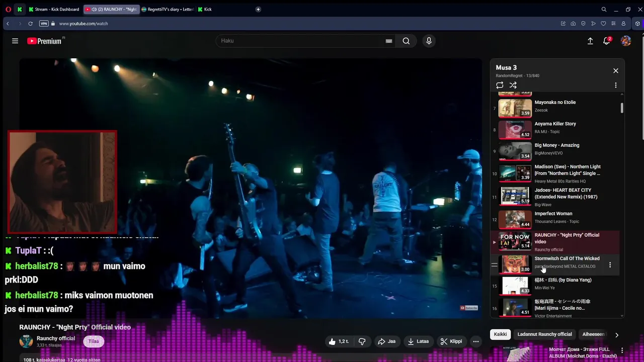Select the Aiheeseen filter chip
The height and width of the screenshot is (362, 644).
click(x=593, y=334)
